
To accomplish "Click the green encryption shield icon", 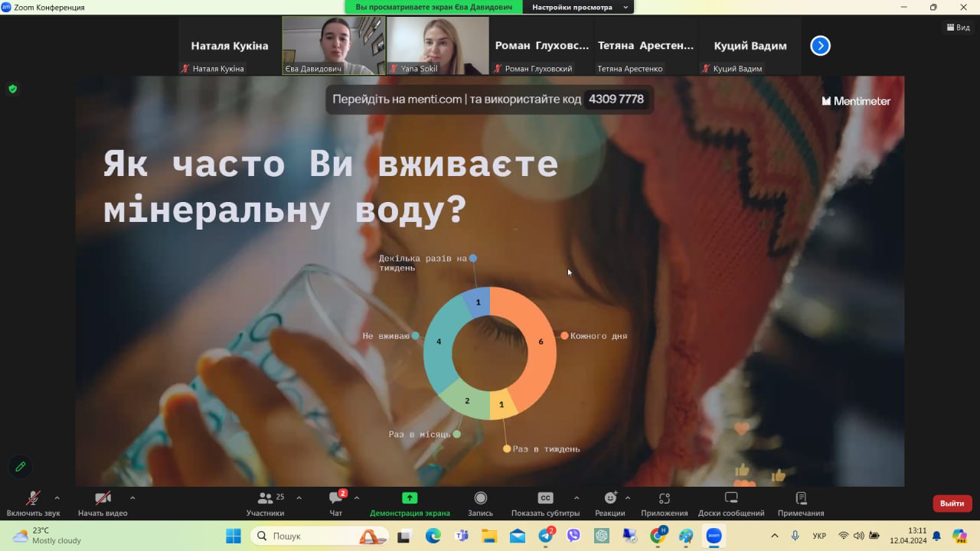I will click(12, 89).
